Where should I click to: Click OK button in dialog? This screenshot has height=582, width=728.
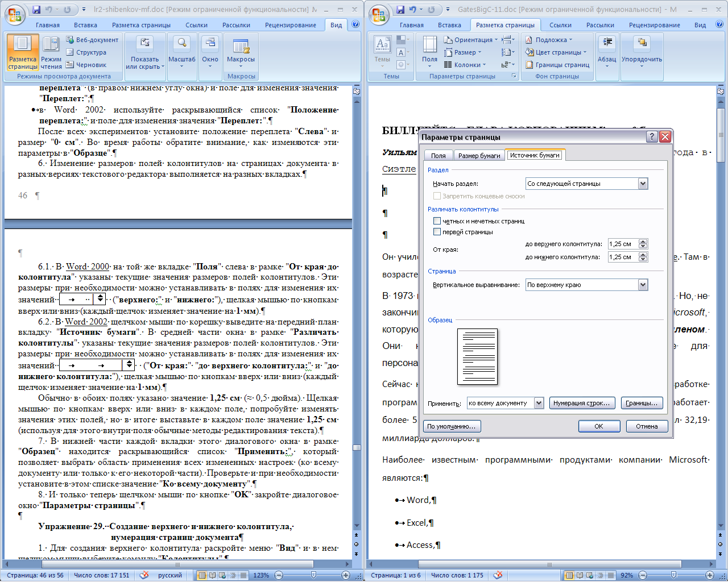coord(599,426)
